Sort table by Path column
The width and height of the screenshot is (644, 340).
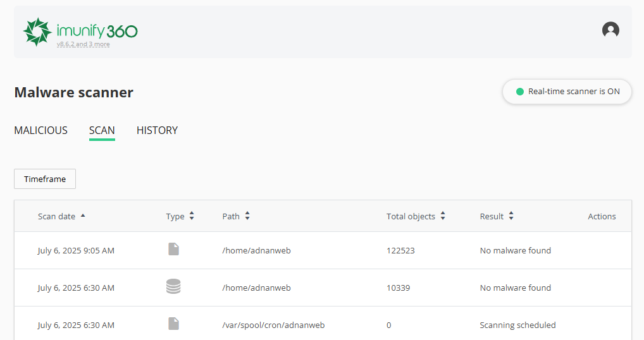pos(247,216)
